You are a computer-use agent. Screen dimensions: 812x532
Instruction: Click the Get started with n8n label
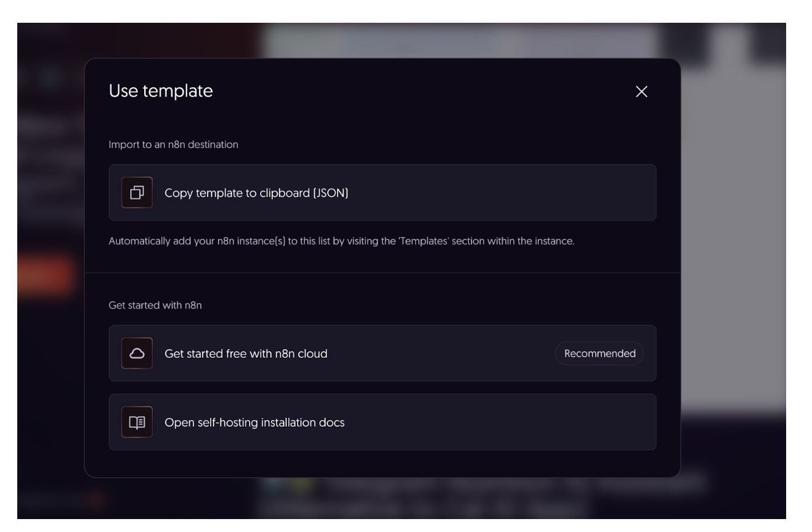pyautogui.click(x=155, y=305)
